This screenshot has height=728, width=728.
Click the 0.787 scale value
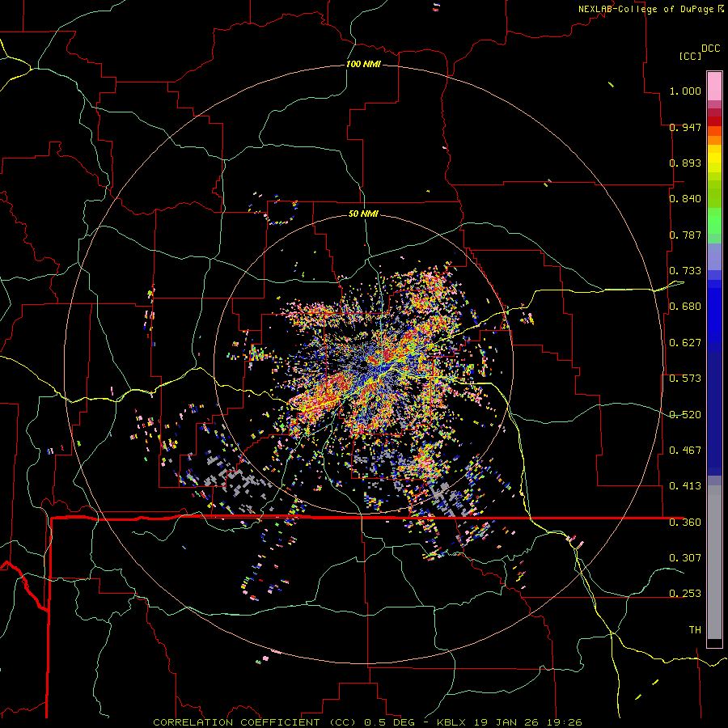(685, 235)
